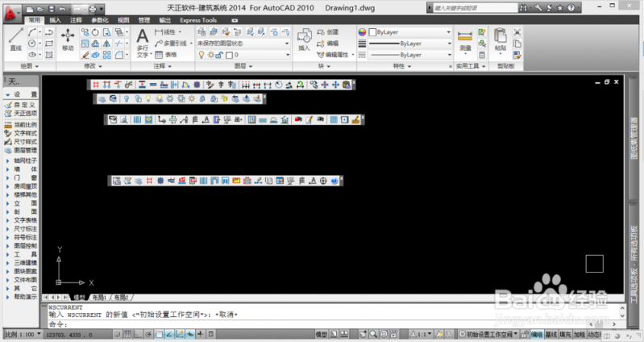Screen dimensions: 644x342
Task: Click the color wheel icon in 特性 panel
Action: click(362, 32)
